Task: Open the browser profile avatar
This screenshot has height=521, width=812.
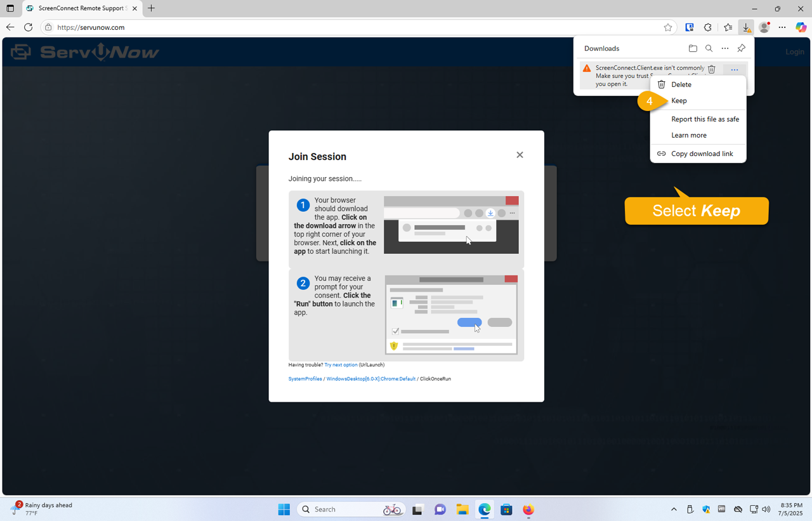Action: pos(764,27)
